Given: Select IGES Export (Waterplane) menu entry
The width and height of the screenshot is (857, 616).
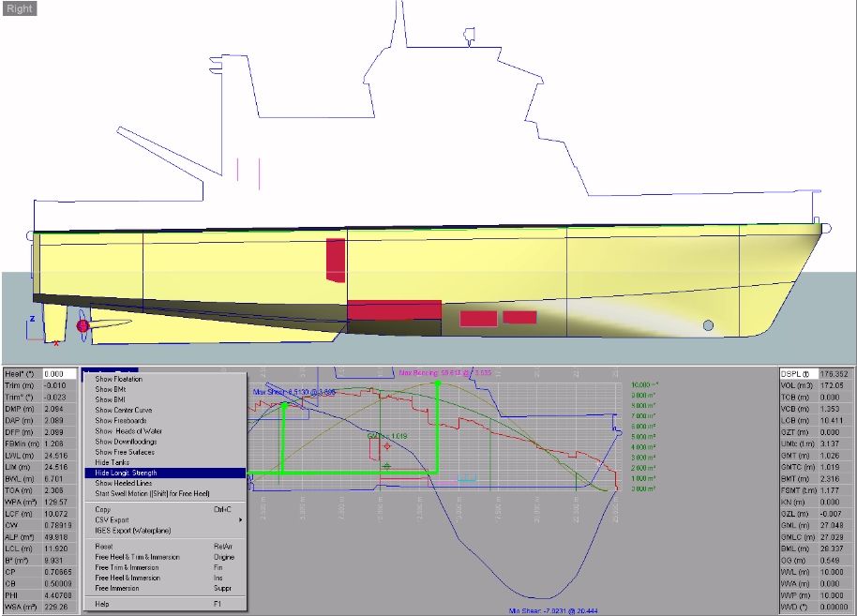Looking at the screenshot, I should click(x=138, y=530).
